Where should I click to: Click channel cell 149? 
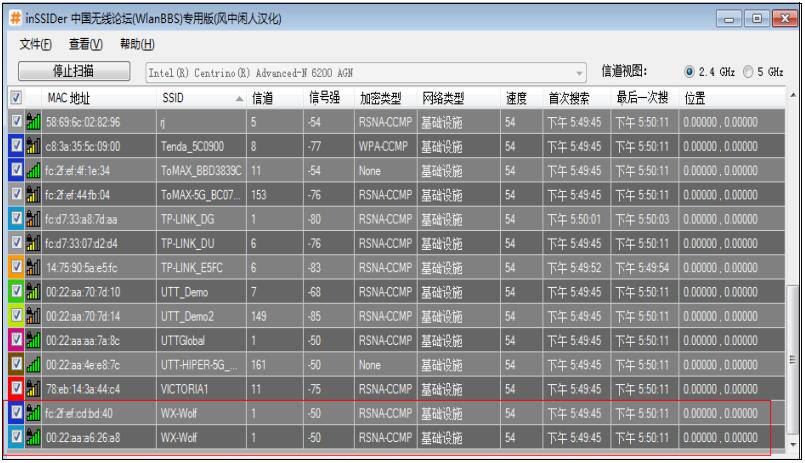[x=258, y=316]
